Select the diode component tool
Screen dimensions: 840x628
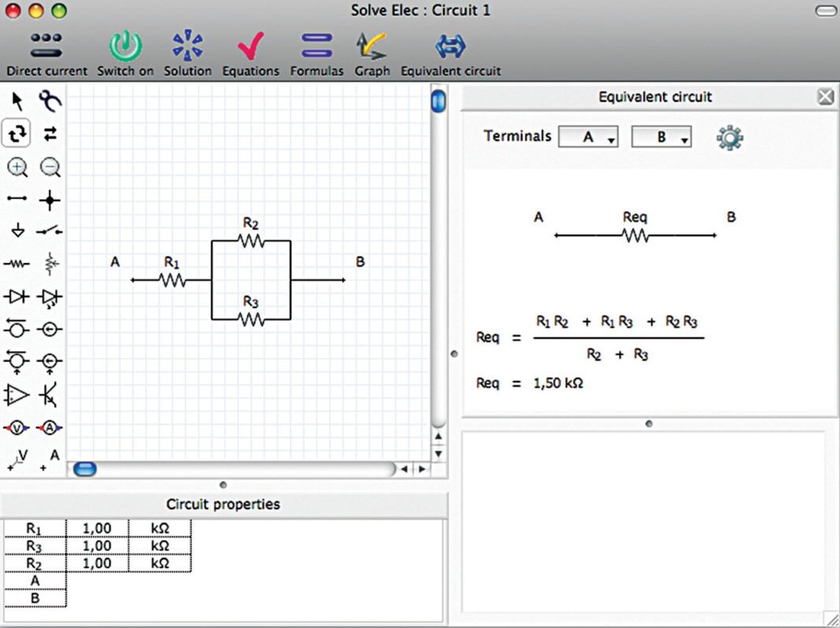tap(17, 297)
